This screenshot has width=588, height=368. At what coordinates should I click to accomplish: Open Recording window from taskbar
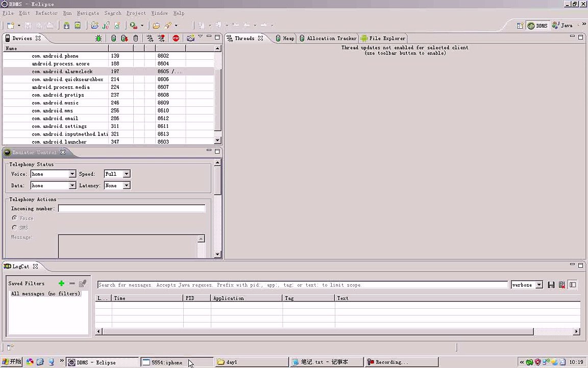(x=402, y=362)
